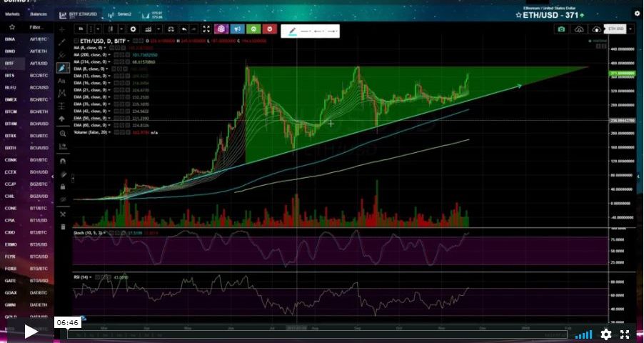Click the blue megaphone alert button

237,29
